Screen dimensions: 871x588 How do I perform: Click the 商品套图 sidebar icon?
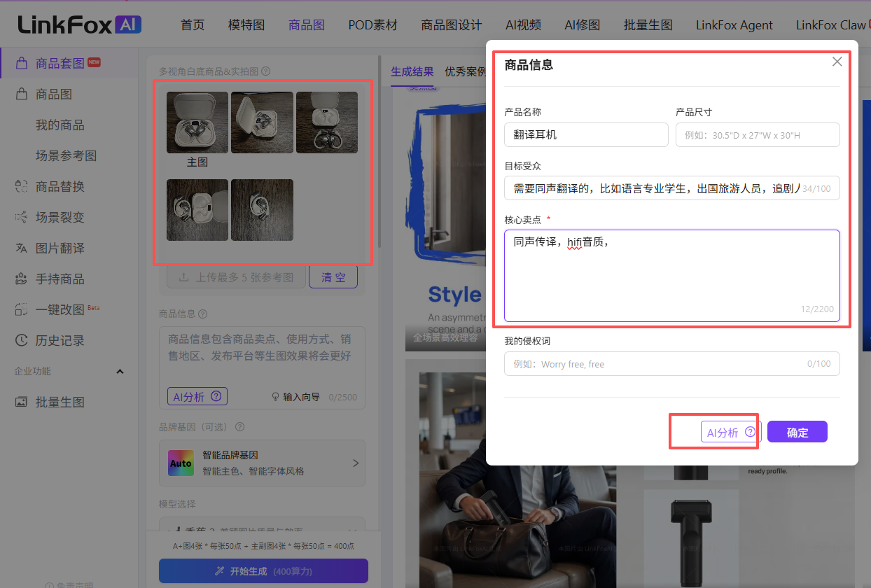pyautogui.click(x=22, y=63)
